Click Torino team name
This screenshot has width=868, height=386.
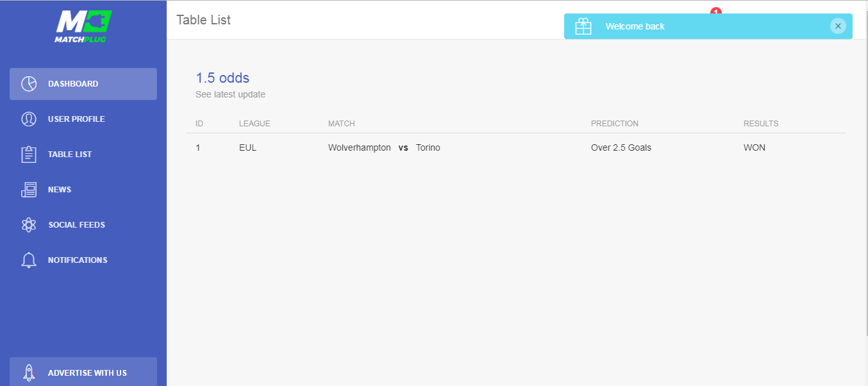(x=428, y=148)
